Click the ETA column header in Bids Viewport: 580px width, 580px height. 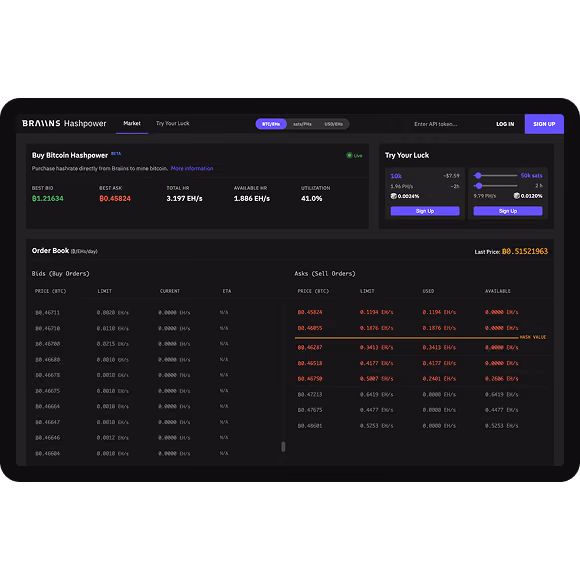point(227,291)
